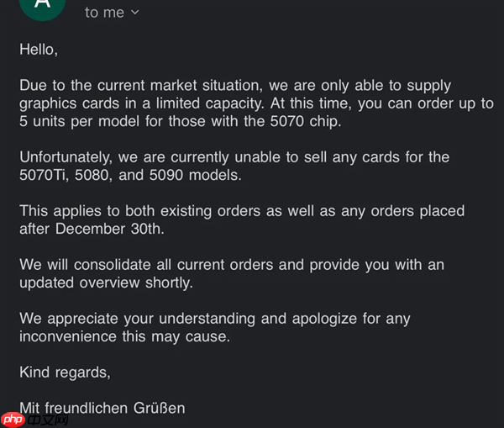The image size is (504, 428).
Task: Expand recipient details chevron beside "to me"
Action: click(x=135, y=13)
